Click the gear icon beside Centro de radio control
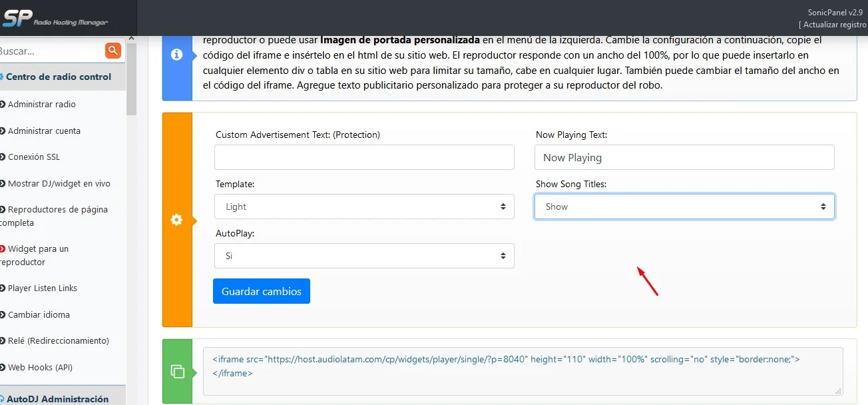The height and width of the screenshot is (405, 868). coord(1,77)
